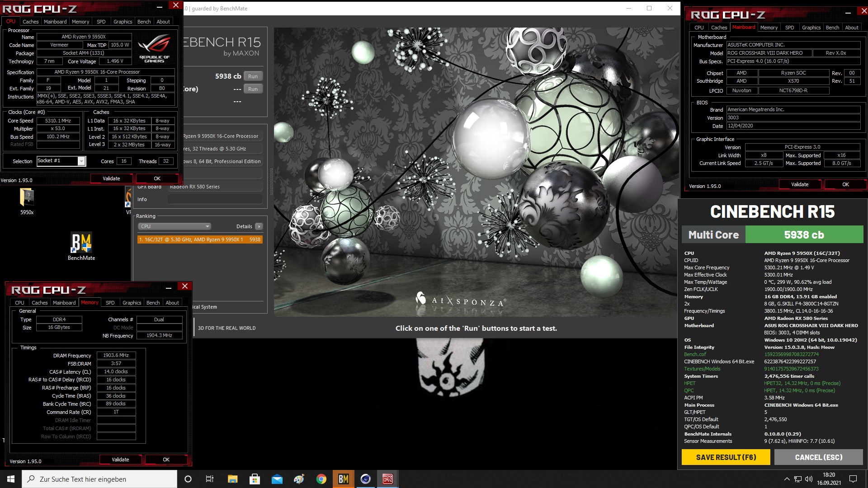Image resolution: width=868 pixels, height=488 pixels.
Task: Save the result with SAVE RESULT (F6)
Action: (x=726, y=457)
